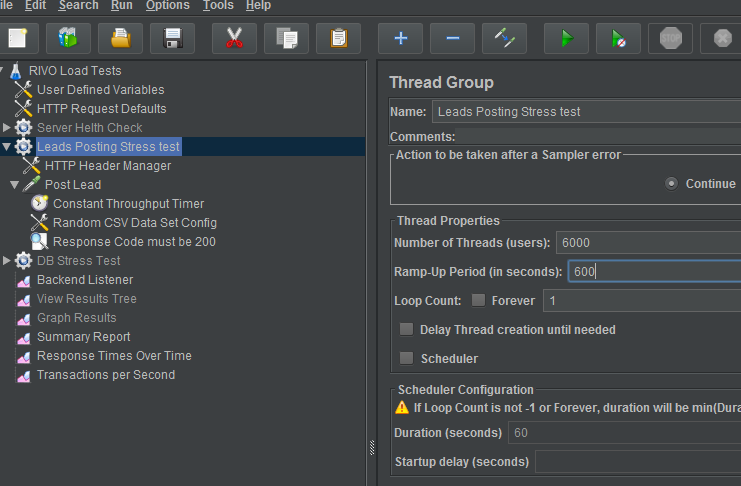This screenshot has height=486, width=741.
Task: Click the Toggle enable/disable toolbar icon
Action: pyautogui.click(x=504, y=38)
